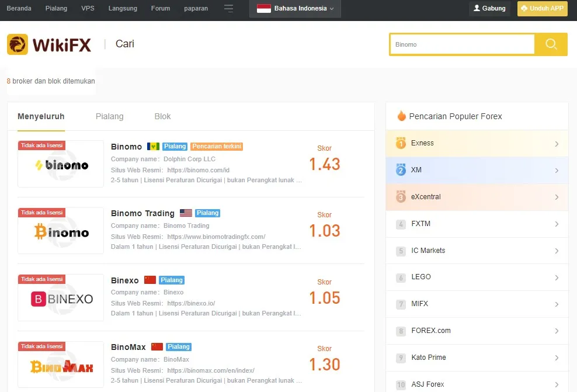
Task: Go to Beranda in top navigation
Action: 19,8
